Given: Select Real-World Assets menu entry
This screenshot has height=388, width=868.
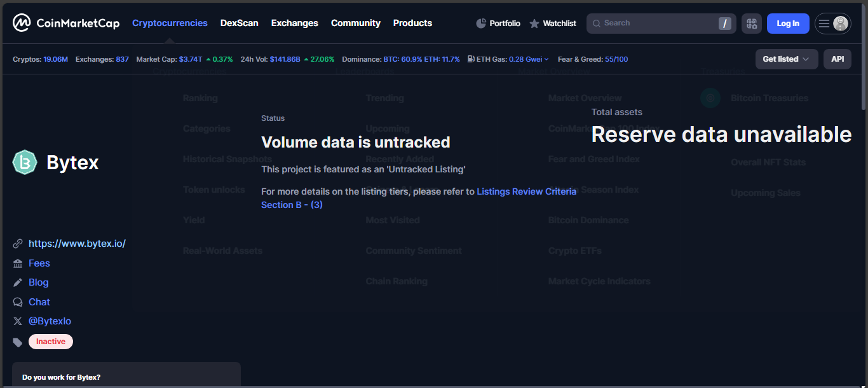Looking at the screenshot, I should click(x=222, y=251).
